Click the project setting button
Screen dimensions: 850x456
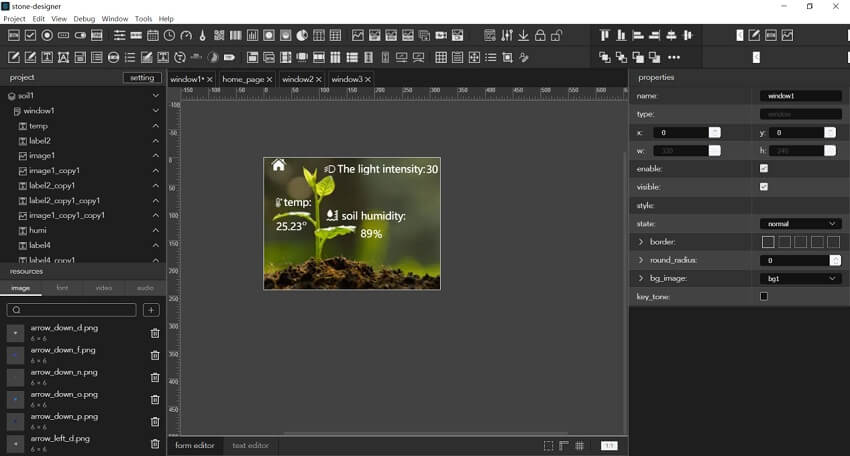tap(142, 78)
